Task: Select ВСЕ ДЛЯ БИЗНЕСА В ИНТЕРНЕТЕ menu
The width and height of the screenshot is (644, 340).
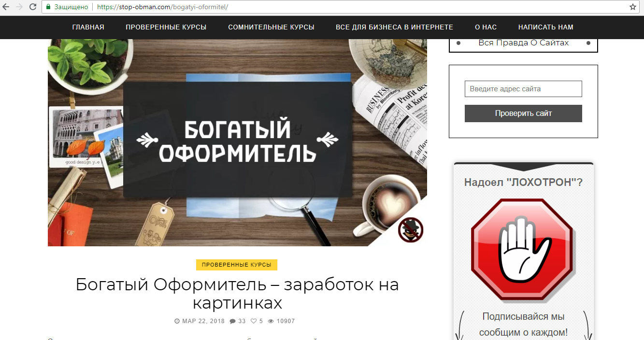Action: coord(394,27)
